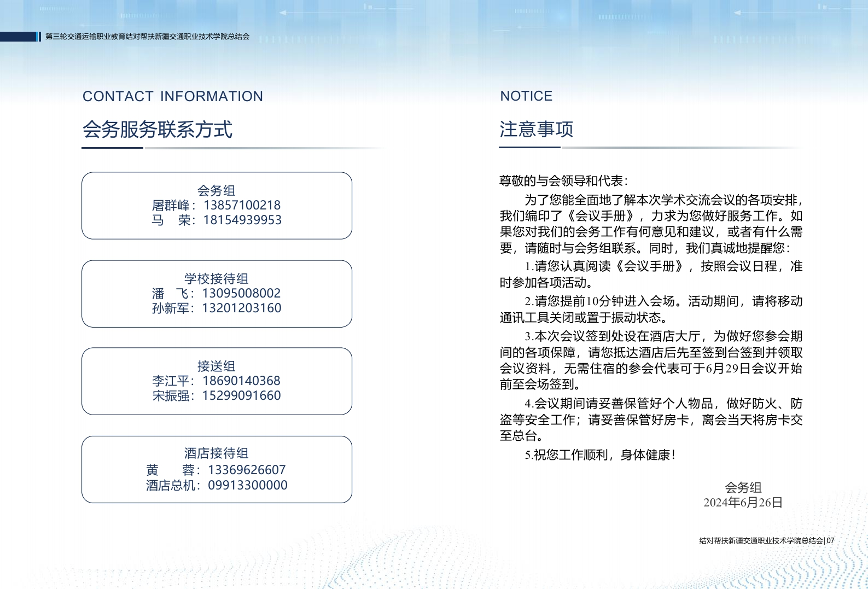The width and height of the screenshot is (868, 589).
Task: Click 李江平's phone number 18690140368
Action: coord(241,381)
